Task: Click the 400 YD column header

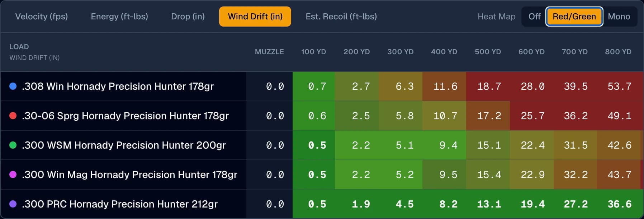Action: click(444, 52)
